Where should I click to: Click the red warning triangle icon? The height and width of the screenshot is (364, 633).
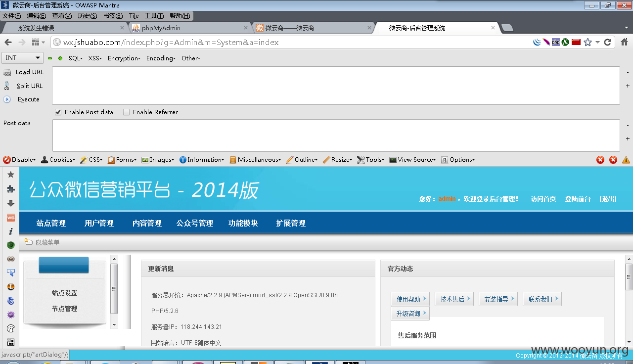point(626,160)
